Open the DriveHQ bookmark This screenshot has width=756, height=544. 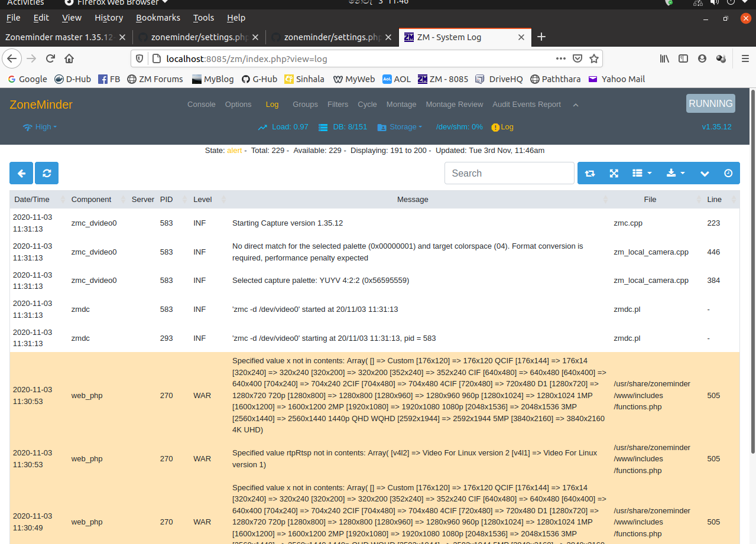click(499, 79)
